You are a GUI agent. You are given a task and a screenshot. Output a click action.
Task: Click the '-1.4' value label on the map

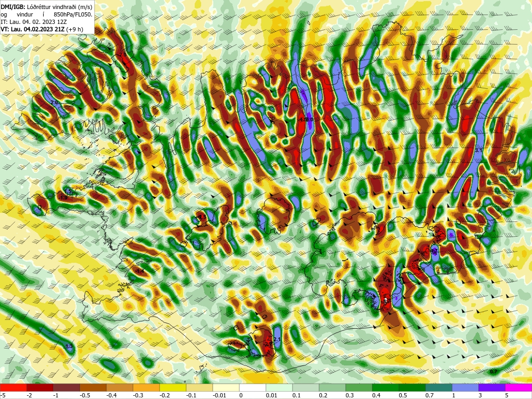tap(139, 271)
